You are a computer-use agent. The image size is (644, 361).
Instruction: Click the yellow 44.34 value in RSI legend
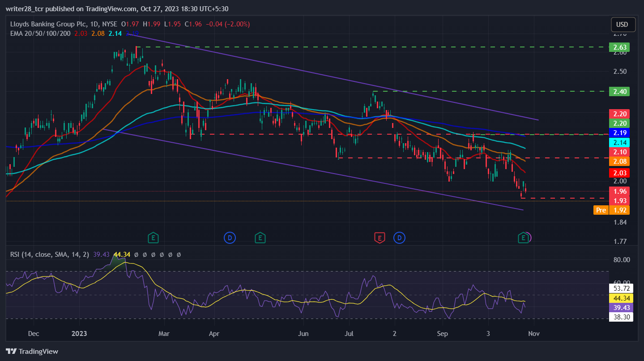point(121,255)
